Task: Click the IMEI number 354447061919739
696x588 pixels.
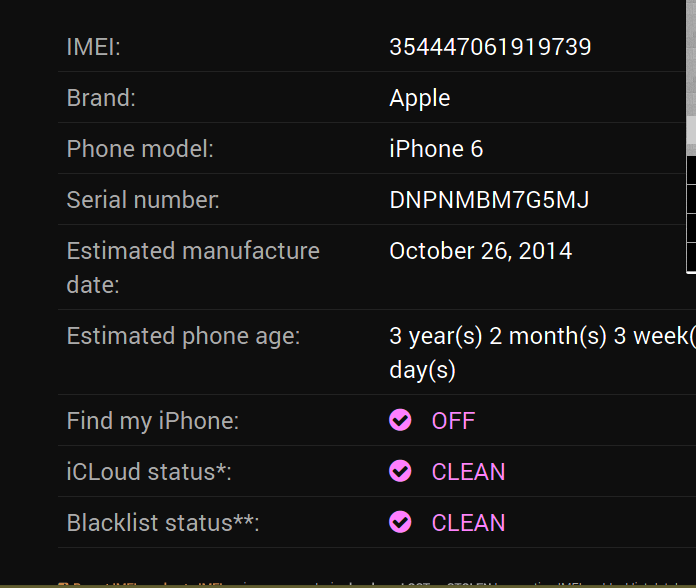Action: coord(490,47)
